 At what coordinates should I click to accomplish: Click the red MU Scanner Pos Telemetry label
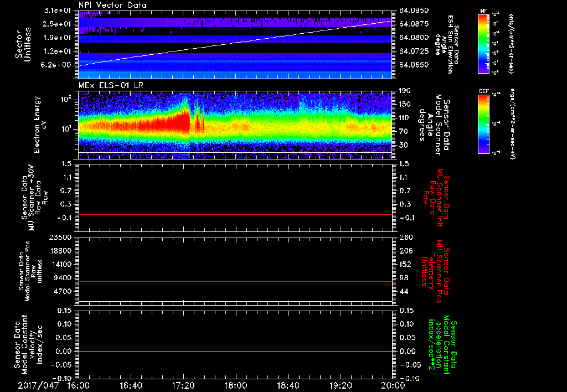point(436,271)
